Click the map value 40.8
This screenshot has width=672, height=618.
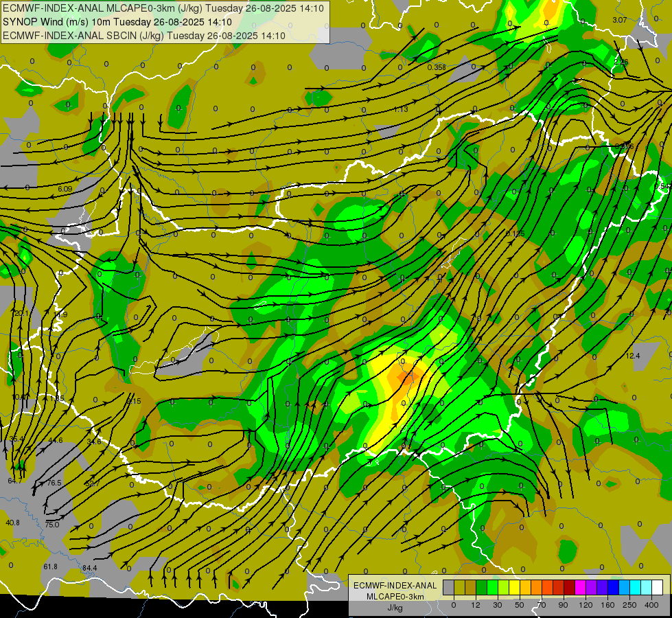tap(12, 523)
